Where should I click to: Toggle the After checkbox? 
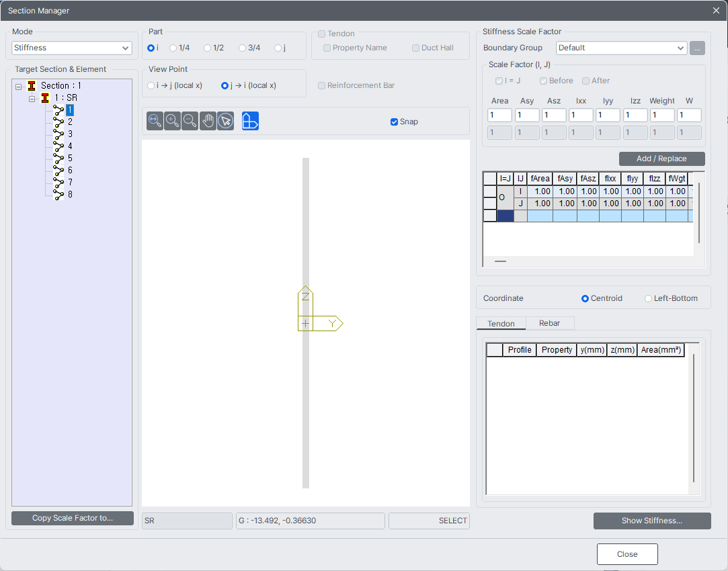tap(586, 81)
